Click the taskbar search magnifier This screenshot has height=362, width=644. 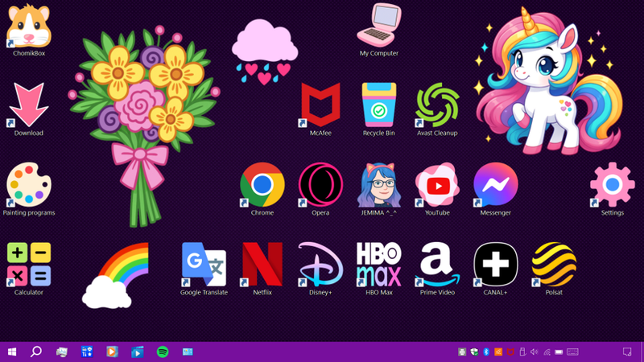[x=36, y=352]
